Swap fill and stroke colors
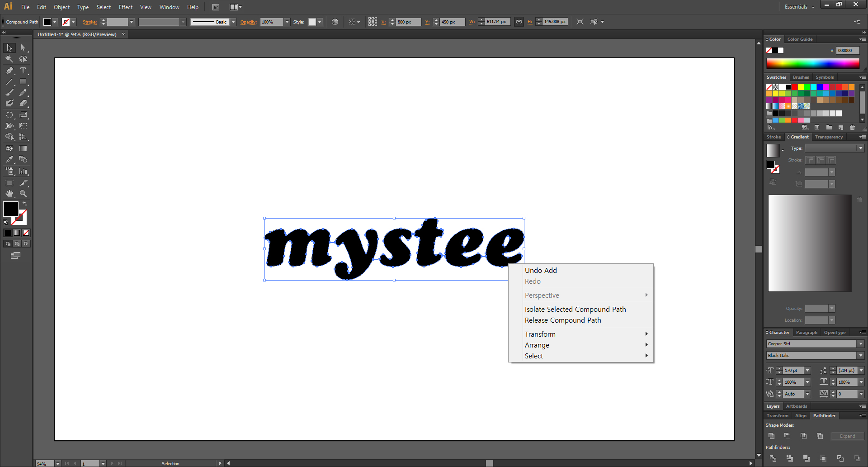The image size is (868, 467). tap(25, 204)
